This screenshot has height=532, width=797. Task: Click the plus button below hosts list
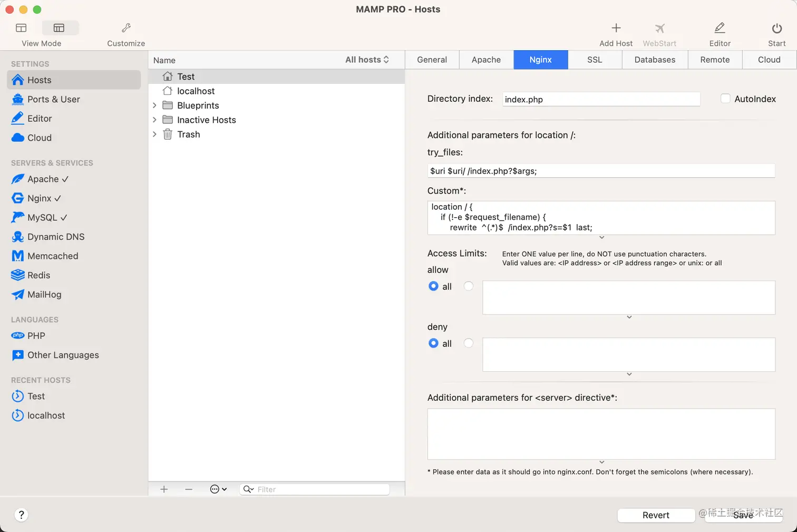164,489
